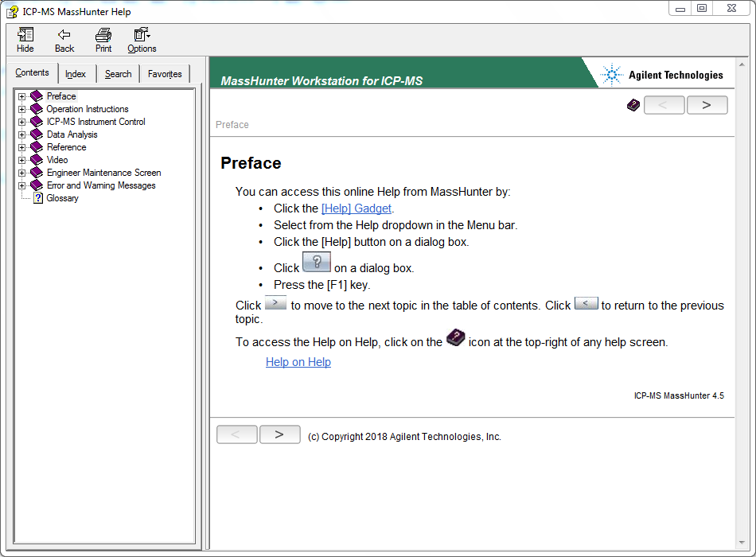The height and width of the screenshot is (557, 756).
Task: Click the Help on Help book icon top-right
Action: 633,105
